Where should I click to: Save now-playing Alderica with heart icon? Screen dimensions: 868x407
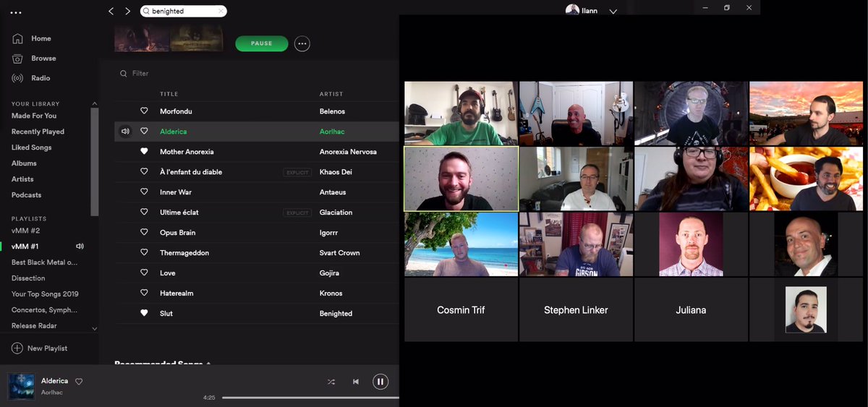click(x=79, y=381)
